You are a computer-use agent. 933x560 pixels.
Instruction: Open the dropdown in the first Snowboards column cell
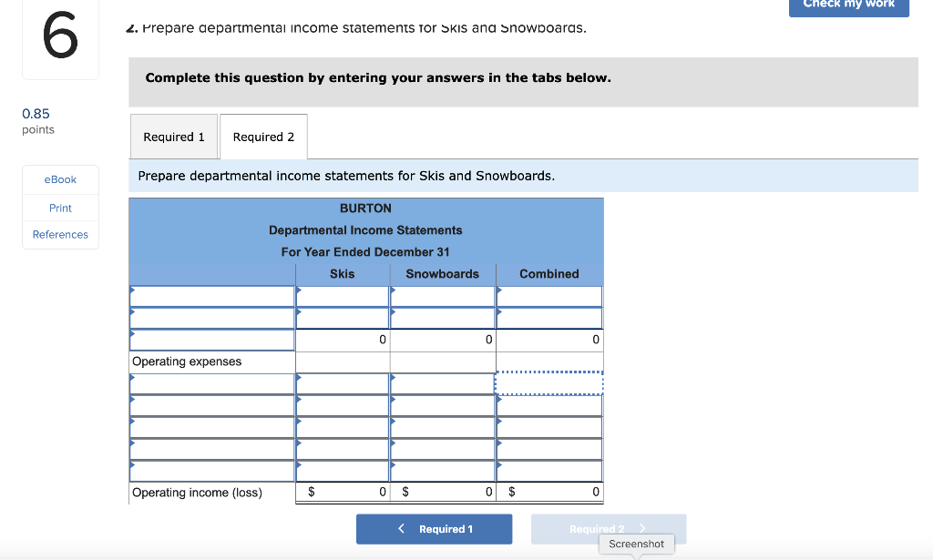pos(443,295)
